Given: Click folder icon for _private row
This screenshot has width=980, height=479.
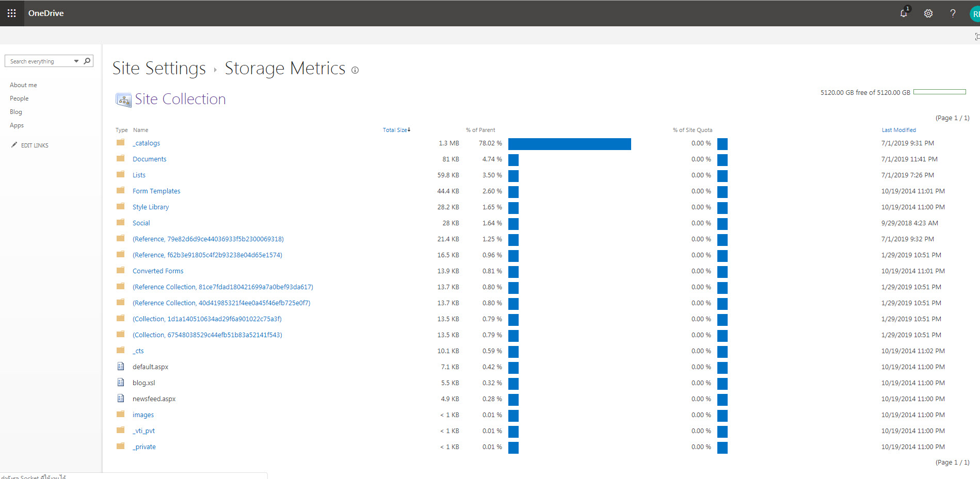Looking at the screenshot, I should click(x=121, y=446).
